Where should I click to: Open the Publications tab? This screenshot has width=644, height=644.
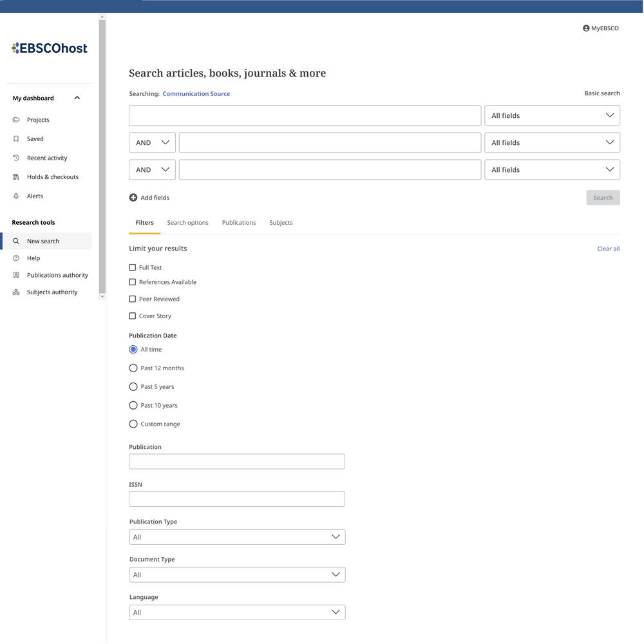[239, 223]
